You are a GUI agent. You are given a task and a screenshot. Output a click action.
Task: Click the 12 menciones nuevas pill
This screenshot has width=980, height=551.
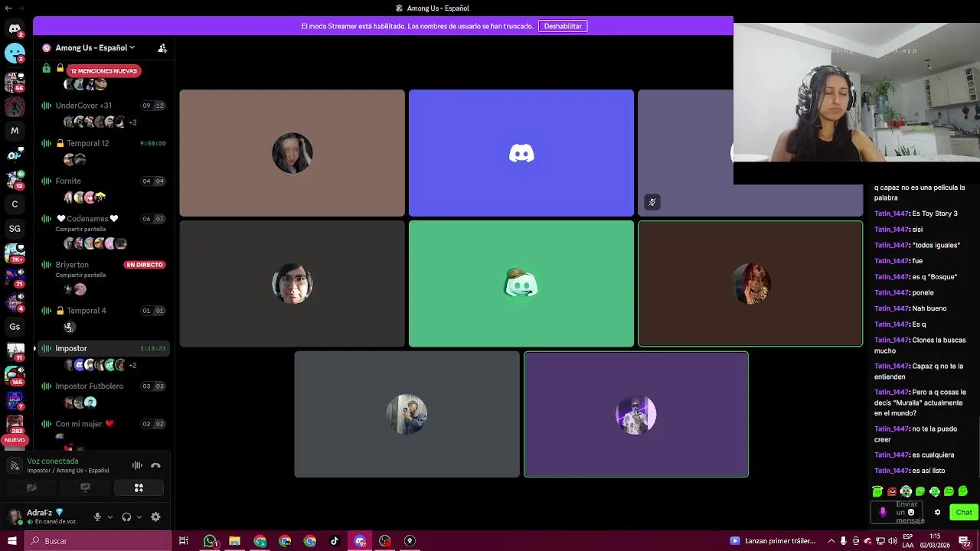[103, 70]
